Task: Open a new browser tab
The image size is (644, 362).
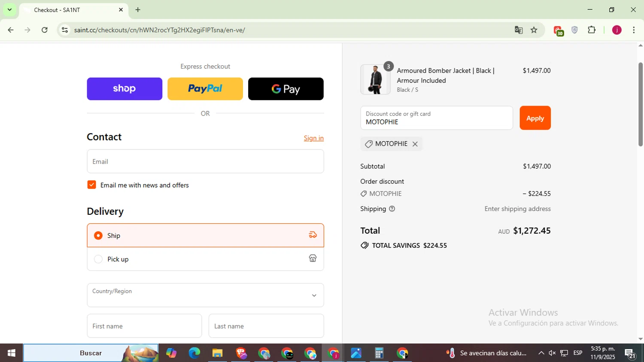Action: click(138, 9)
